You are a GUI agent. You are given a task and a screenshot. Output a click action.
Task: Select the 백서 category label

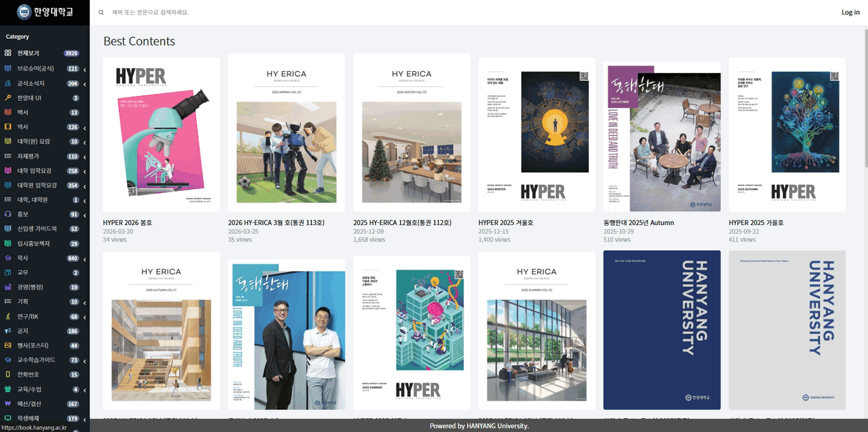(x=23, y=113)
